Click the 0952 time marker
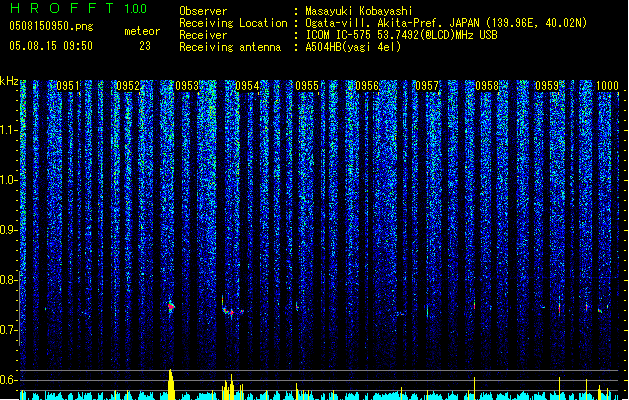Viewport: 629px width, 400px height. pyautogui.click(x=128, y=86)
